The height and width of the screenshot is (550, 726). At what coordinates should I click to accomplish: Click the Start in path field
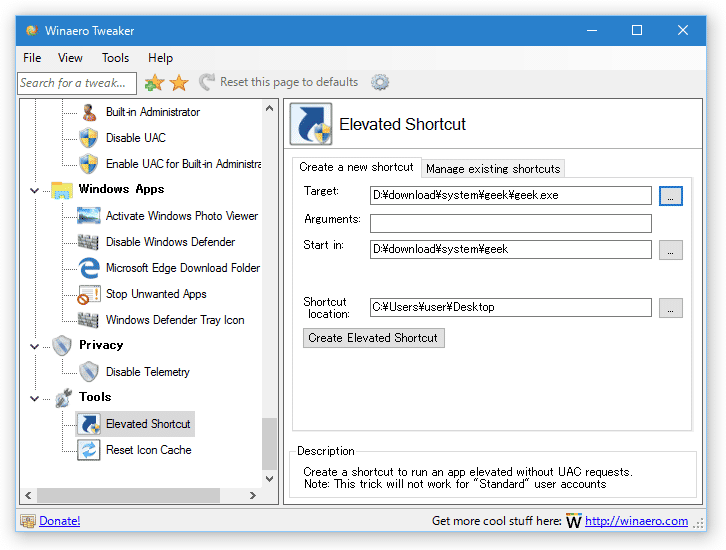click(511, 250)
